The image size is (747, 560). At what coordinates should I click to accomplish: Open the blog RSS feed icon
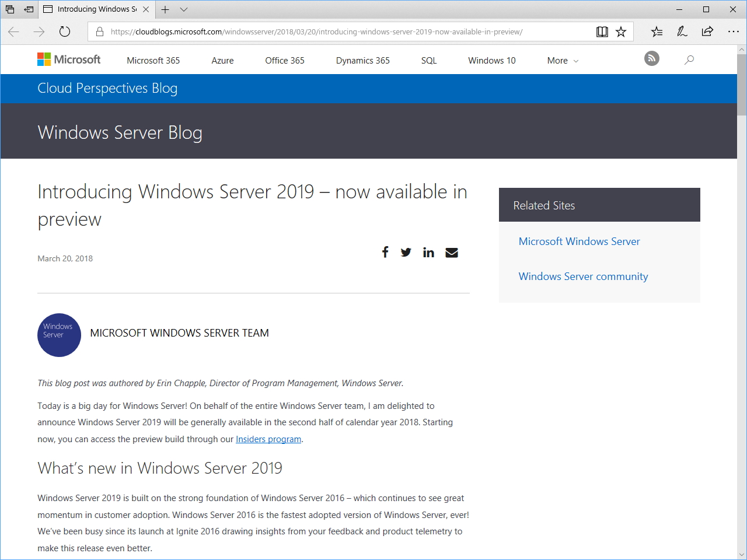[651, 58]
